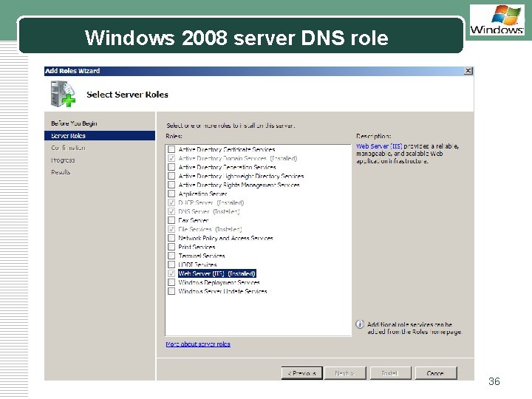This screenshot has height=399, width=532.
Task: Click the Cancel button
Action: click(x=436, y=373)
